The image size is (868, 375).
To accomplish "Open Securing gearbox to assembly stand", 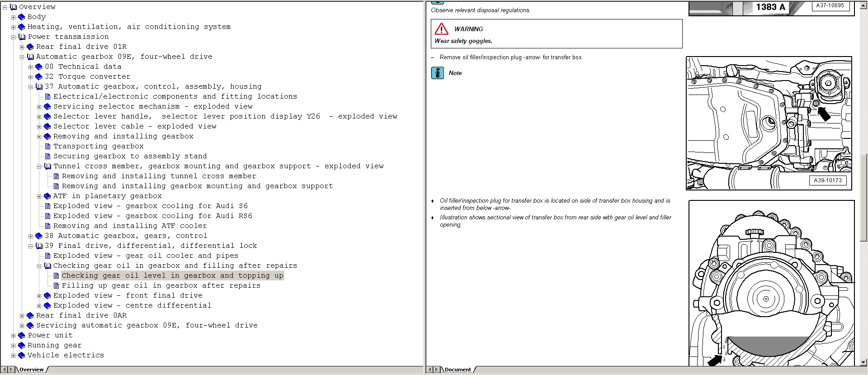I will [130, 157].
